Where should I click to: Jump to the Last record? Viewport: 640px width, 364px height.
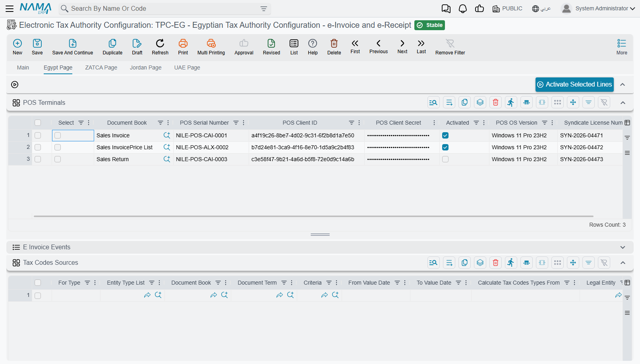click(x=421, y=46)
